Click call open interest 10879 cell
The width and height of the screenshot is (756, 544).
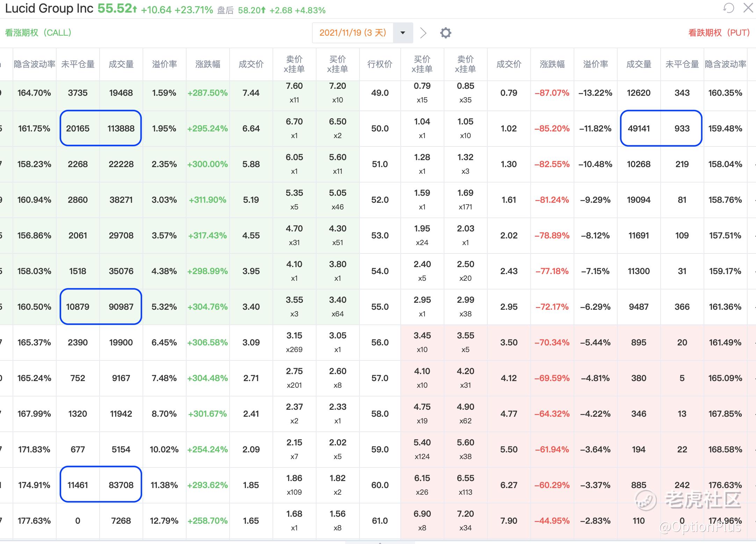tap(78, 307)
